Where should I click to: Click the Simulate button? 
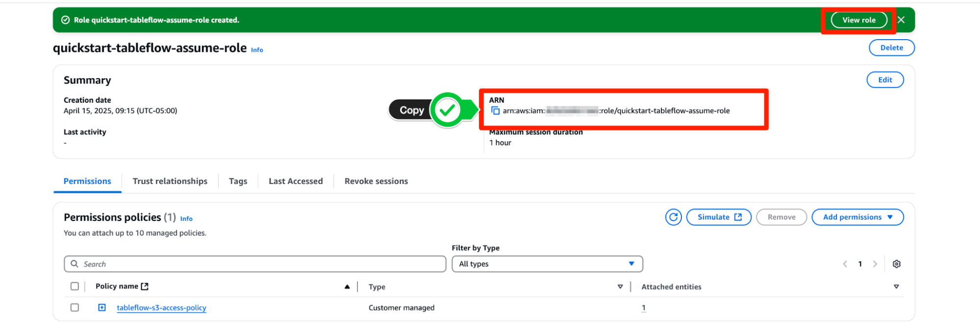click(x=719, y=217)
